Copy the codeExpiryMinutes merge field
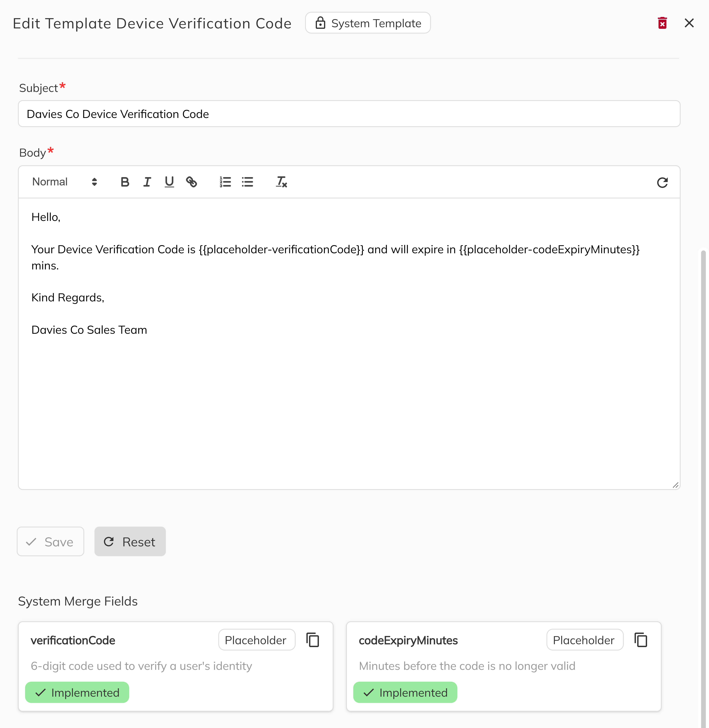709x728 pixels. click(x=641, y=640)
